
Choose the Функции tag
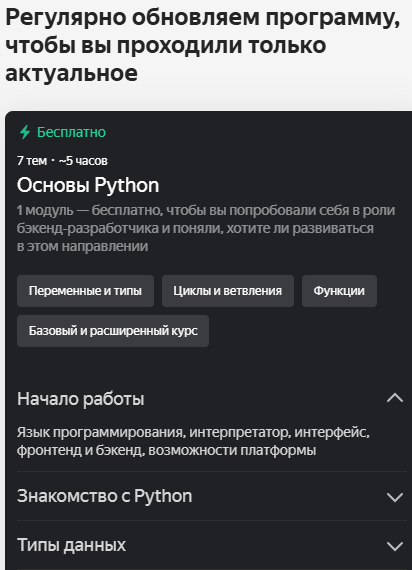coord(339,291)
